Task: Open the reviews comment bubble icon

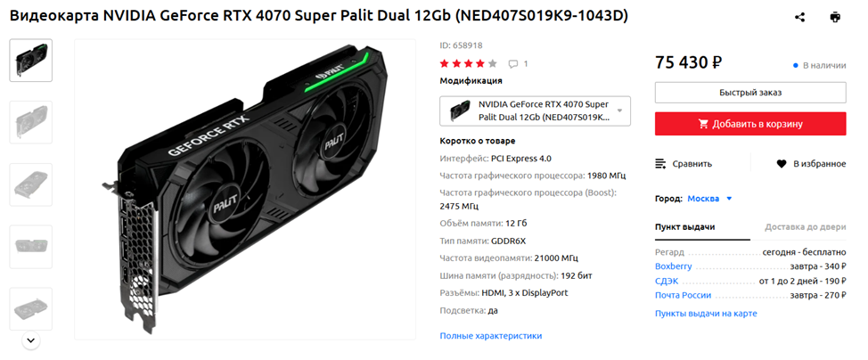Action: [513, 63]
